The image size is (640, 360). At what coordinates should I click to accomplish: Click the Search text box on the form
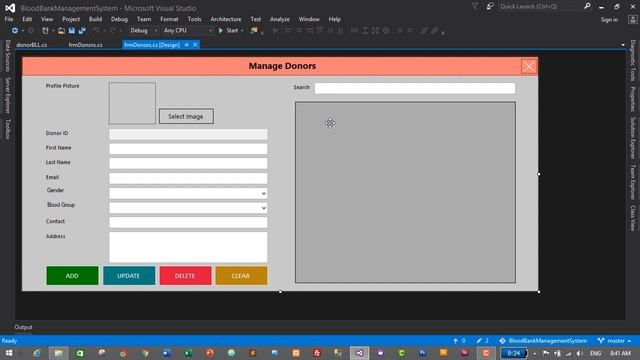415,88
